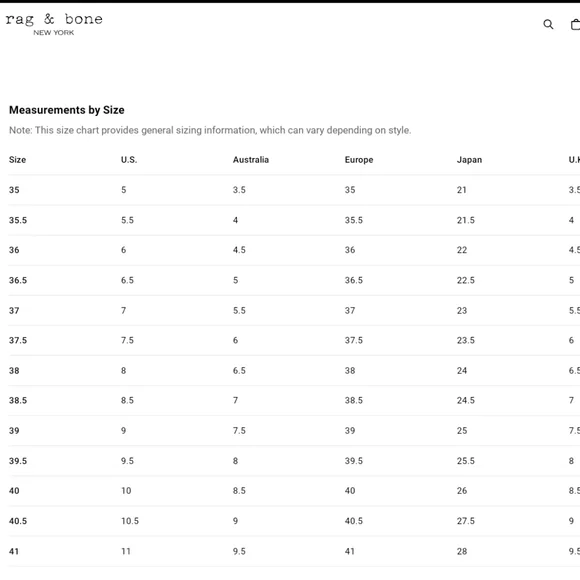Select the Europe column header
Screen dimensions: 580x580
tap(359, 160)
